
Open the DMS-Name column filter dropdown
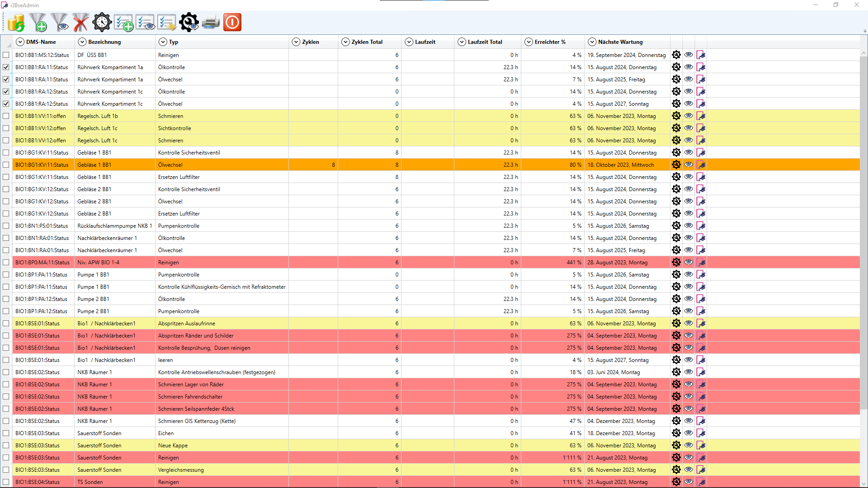[20, 42]
